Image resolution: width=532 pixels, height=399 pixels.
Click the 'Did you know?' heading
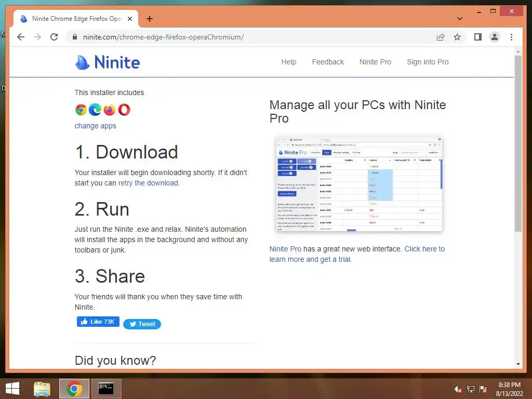115,361
